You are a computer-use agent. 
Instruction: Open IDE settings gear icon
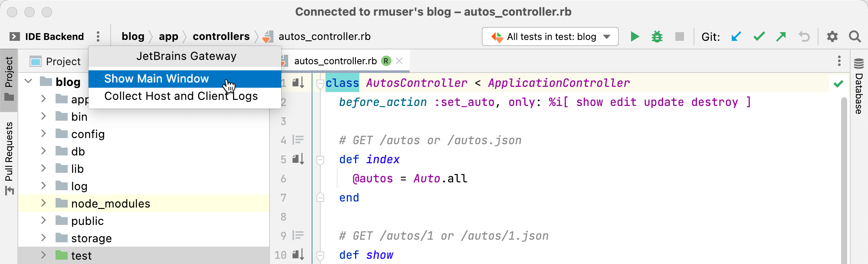point(832,36)
